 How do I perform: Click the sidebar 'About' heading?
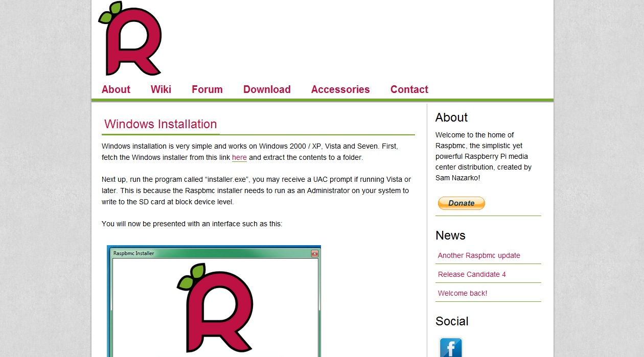point(451,117)
